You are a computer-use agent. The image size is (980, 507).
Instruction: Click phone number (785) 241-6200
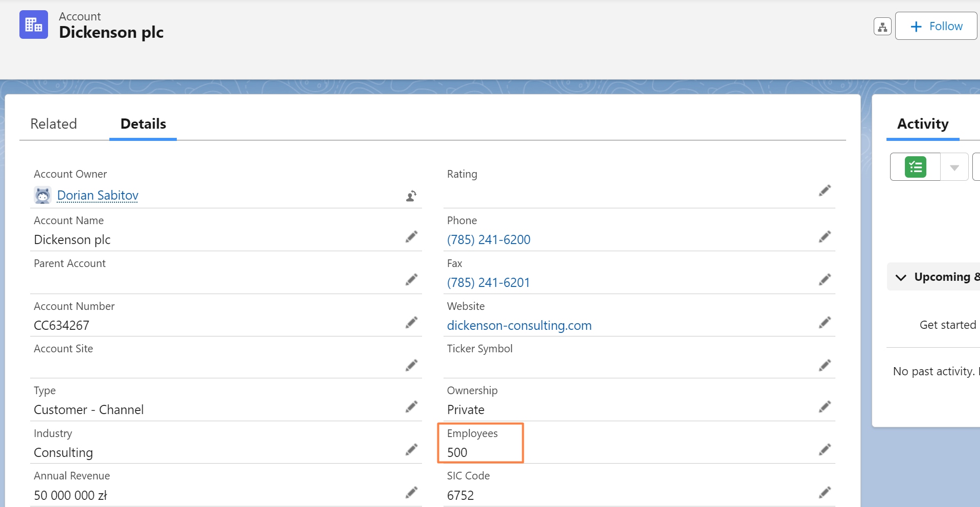pyautogui.click(x=488, y=240)
